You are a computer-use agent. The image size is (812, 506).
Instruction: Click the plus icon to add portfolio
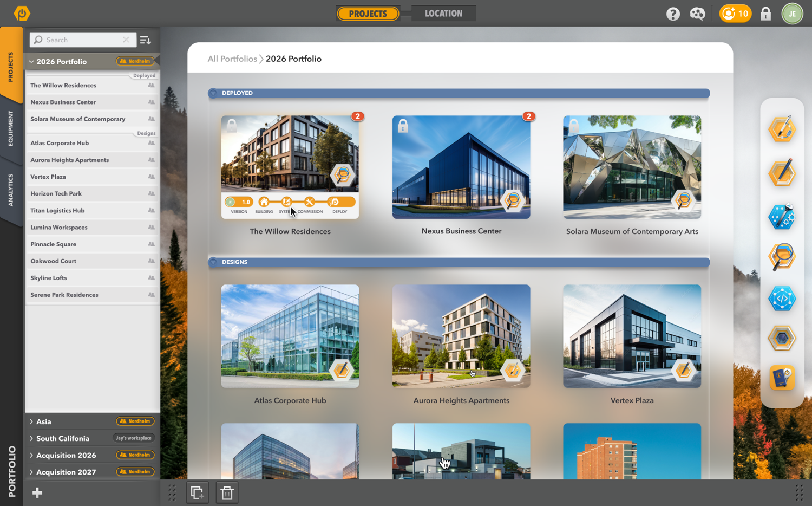[37, 492]
